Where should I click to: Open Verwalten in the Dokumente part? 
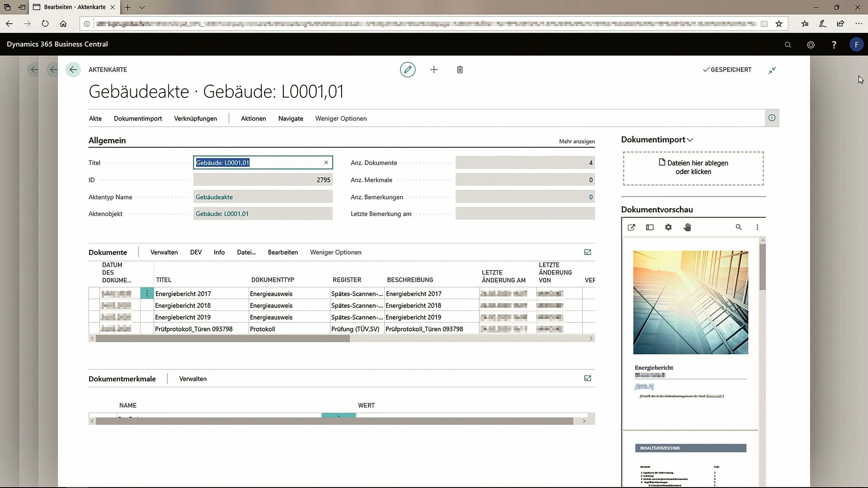click(x=164, y=252)
